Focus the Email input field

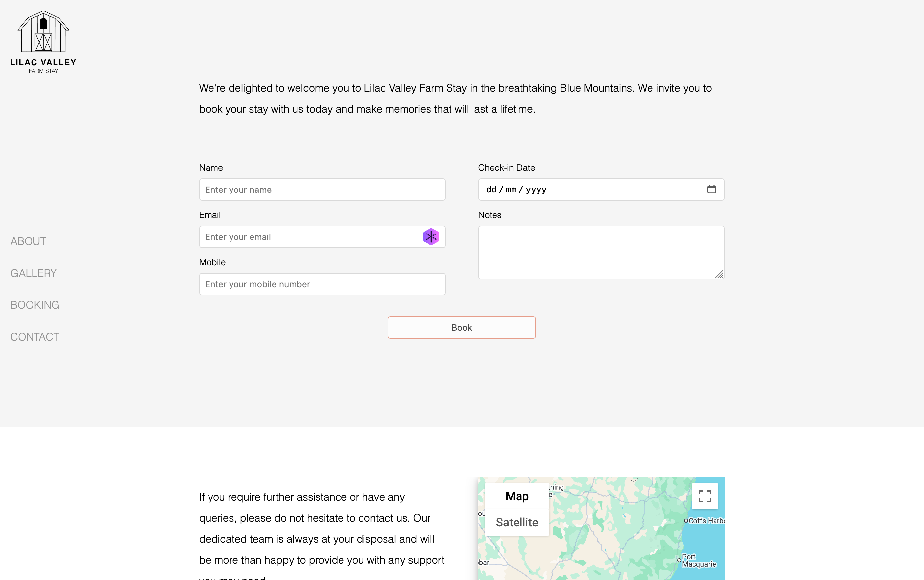coord(322,237)
